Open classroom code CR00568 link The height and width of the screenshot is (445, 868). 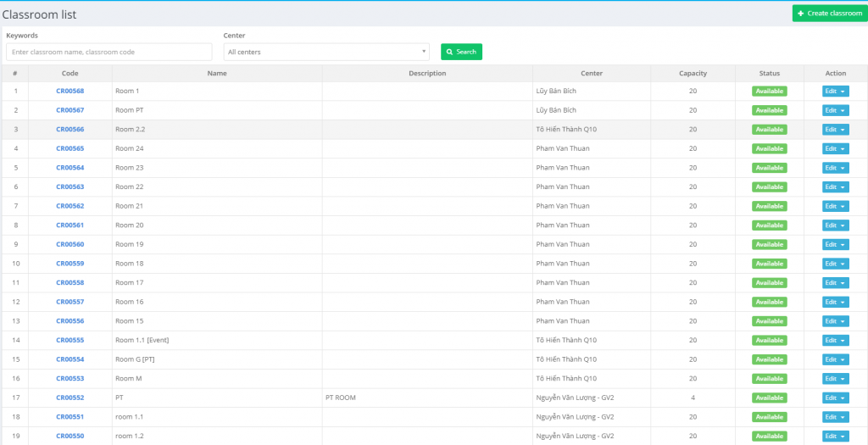point(70,91)
